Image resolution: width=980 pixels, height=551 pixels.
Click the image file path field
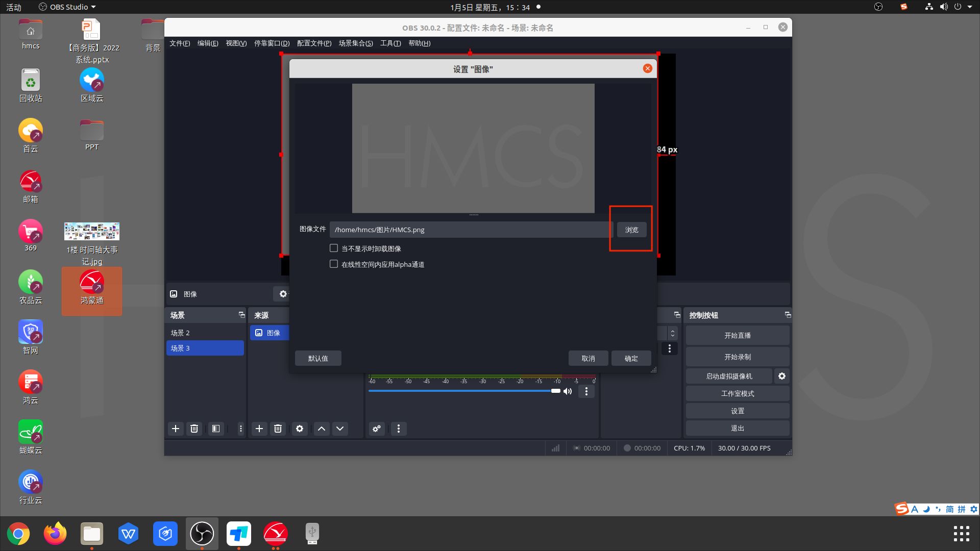[470, 230]
